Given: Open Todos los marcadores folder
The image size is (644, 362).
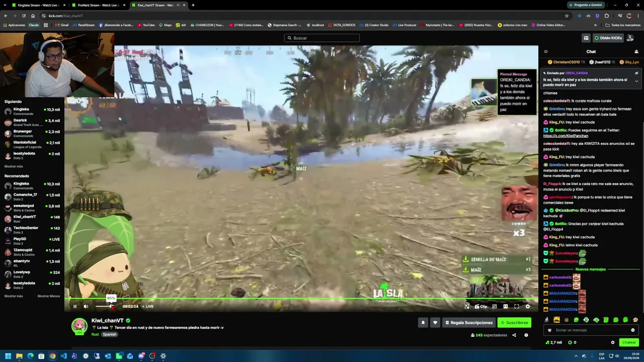Looking at the screenshot, I should click(623, 25).
